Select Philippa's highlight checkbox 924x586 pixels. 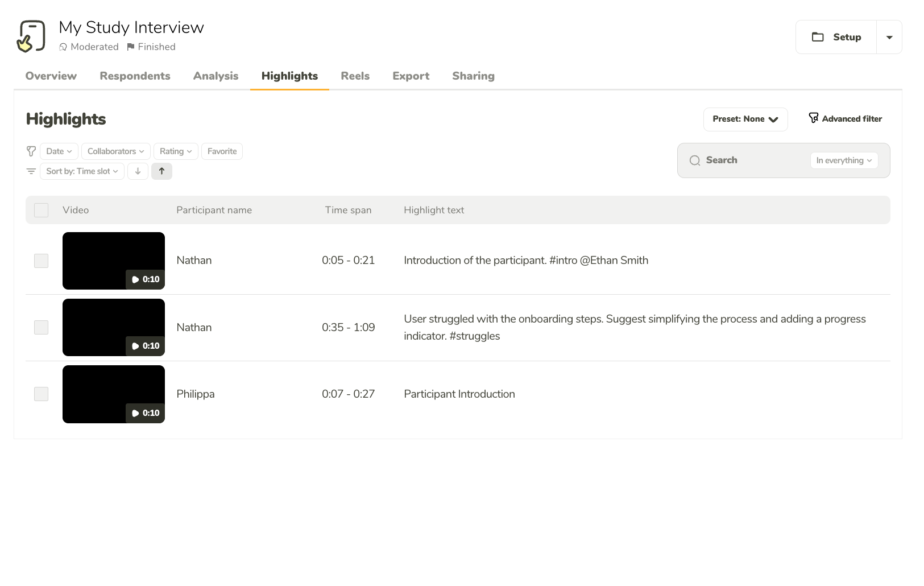41,394
